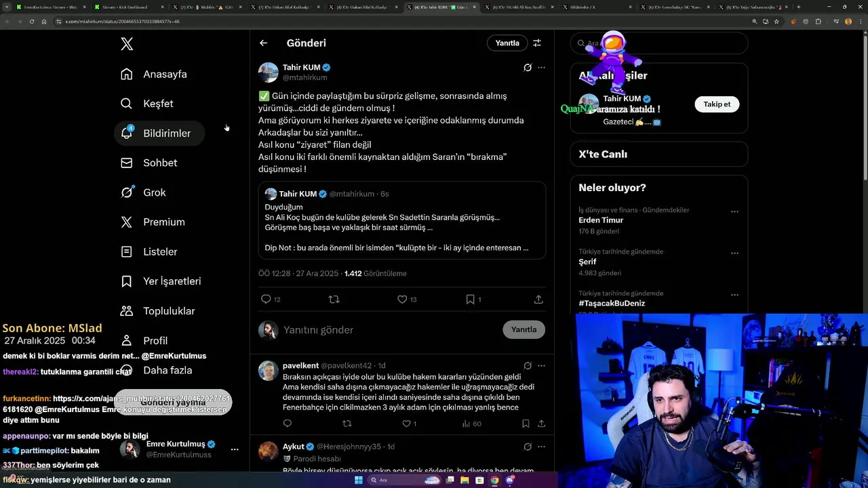Open reply sort filter icon

[537, 43]
